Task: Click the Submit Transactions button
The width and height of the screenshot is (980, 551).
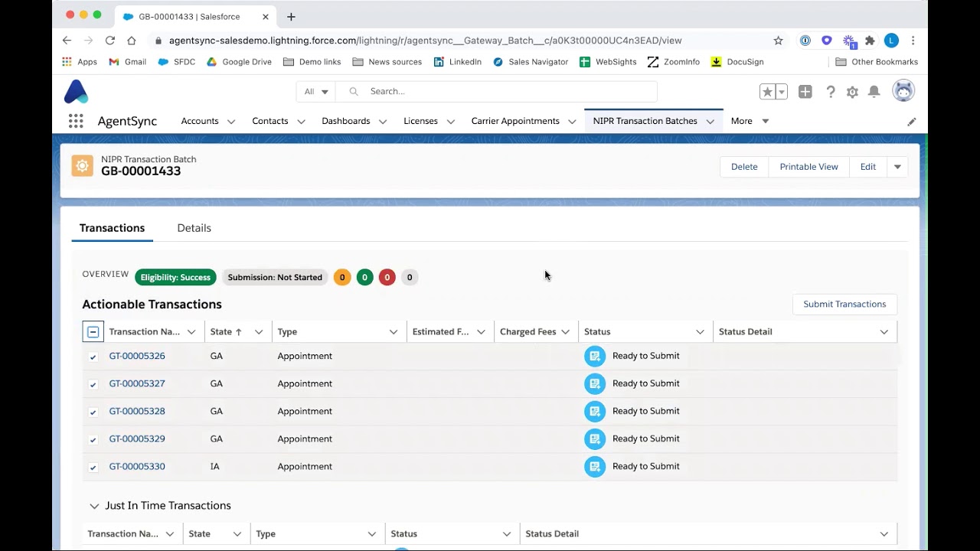Action: point(844,304)
